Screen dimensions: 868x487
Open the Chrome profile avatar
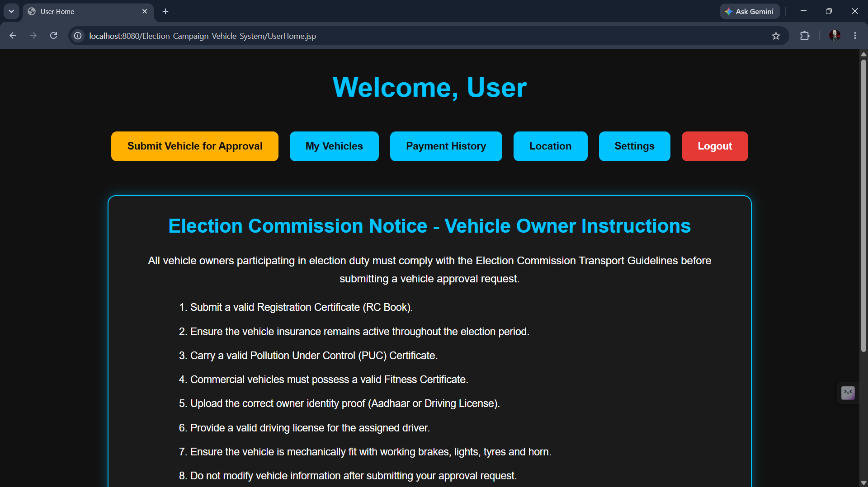click(x=835, y=36)
